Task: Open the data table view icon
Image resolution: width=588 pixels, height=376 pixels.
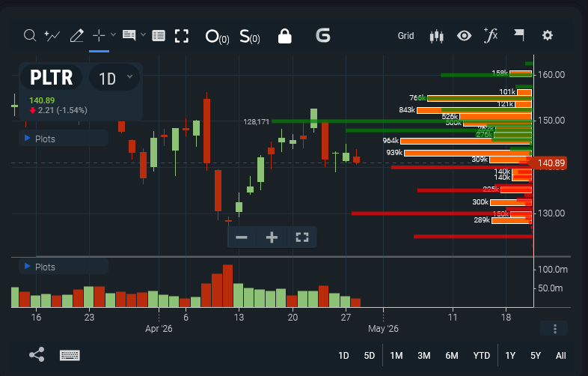Action: pos(159,36)
